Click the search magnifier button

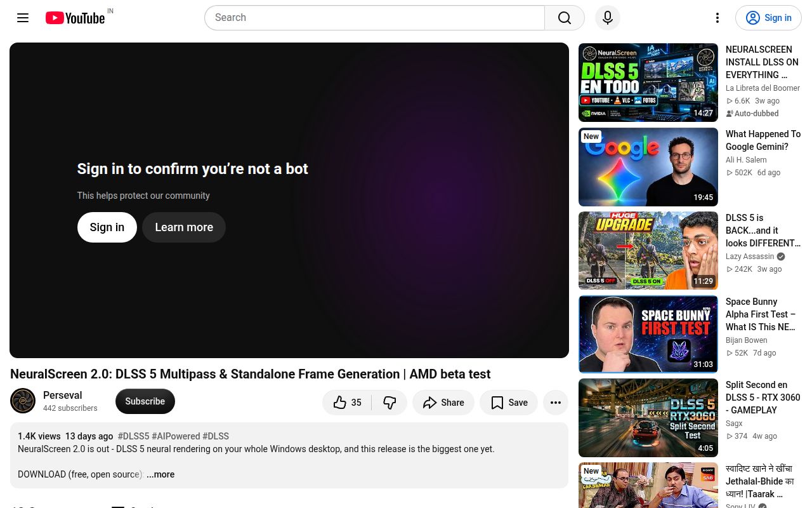pyautogui.click(x=565, y=18)
